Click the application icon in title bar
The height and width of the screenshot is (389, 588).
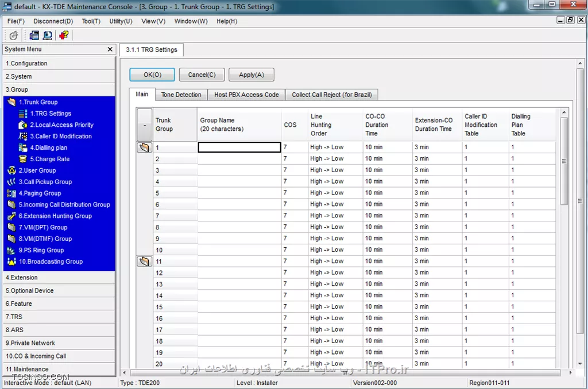[x=7, y=6]
